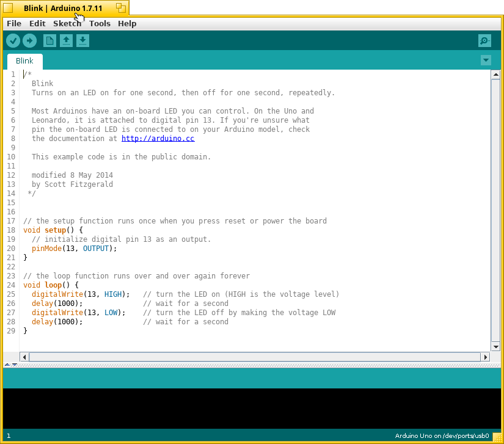The image size is (504, 444).
Task: Click the horizontal scrollbar left arrow
Action: point(24,357)
